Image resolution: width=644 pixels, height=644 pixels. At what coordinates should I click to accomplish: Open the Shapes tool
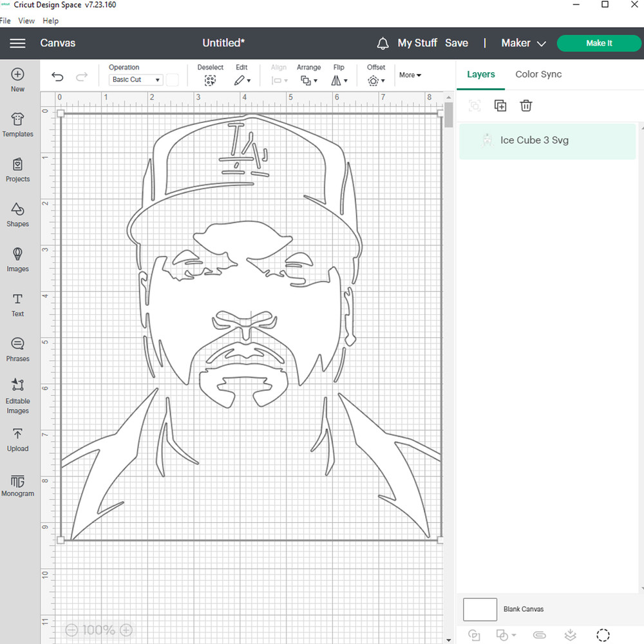click(x=17, y=214)
